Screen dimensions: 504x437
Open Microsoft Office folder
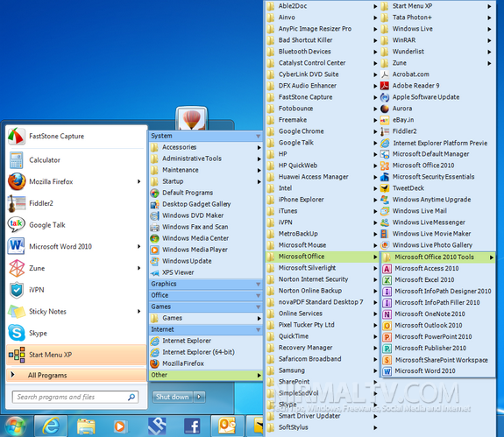click(322, 257)
